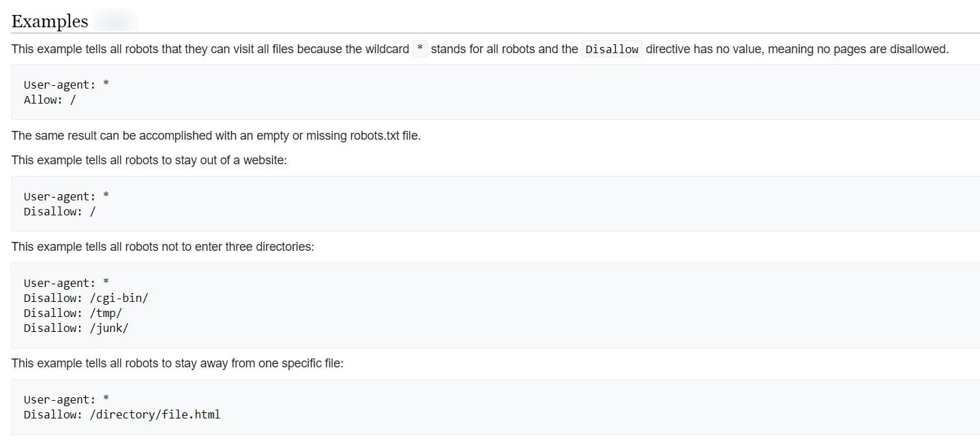Click the "one specific file" sentence

pyautogui.click(x=177, y=363)
